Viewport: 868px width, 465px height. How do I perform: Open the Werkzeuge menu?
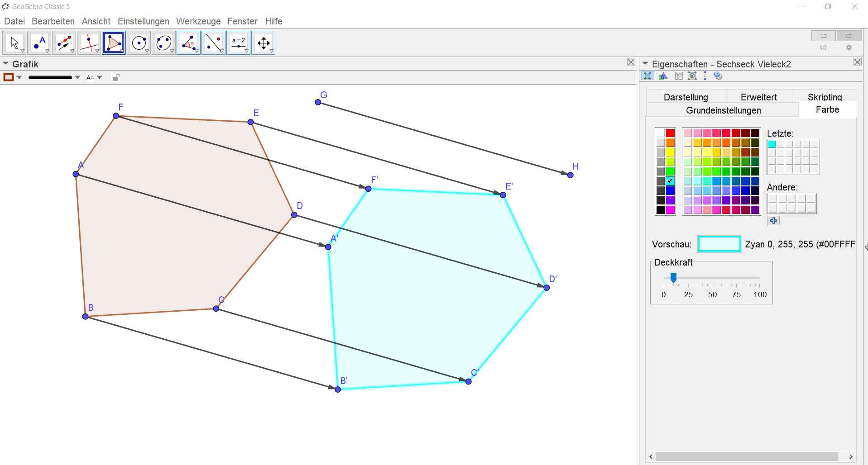(x=198, y=21)
